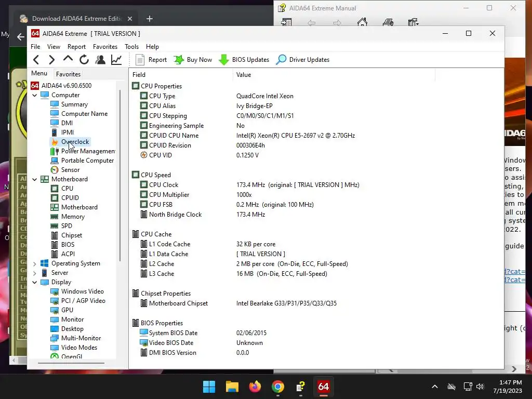Select Desktop under Display

(x=67, y=329)
